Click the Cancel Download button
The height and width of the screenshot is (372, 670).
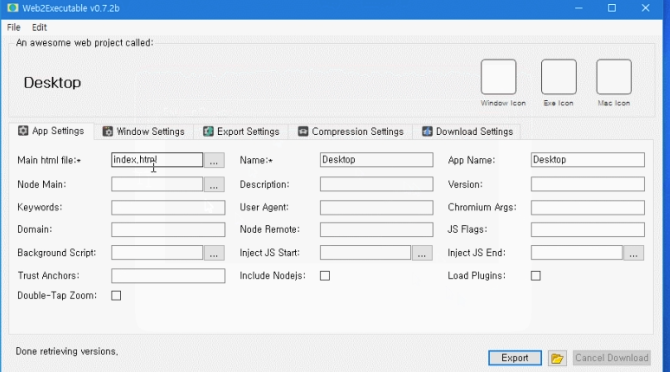tap(611, 358)
